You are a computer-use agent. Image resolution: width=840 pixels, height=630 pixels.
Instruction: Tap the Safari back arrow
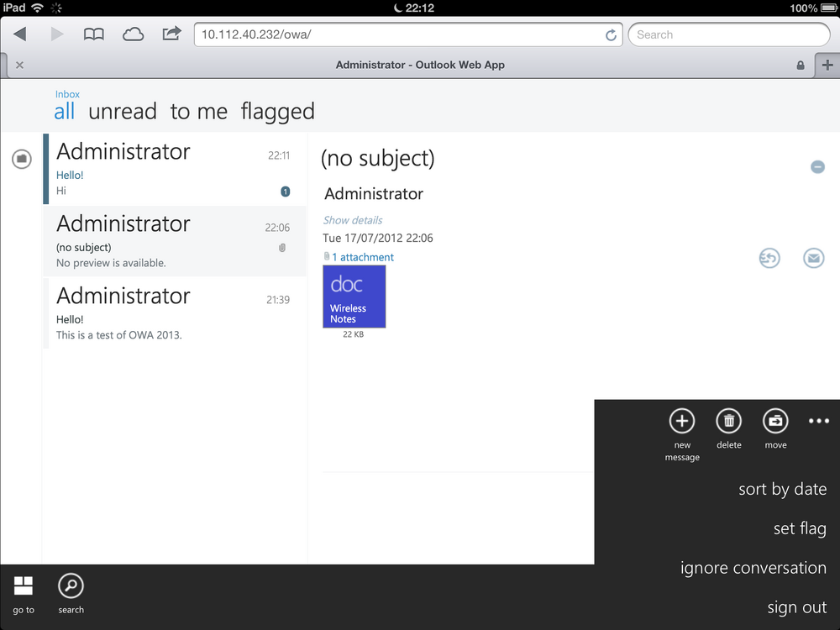20,34
